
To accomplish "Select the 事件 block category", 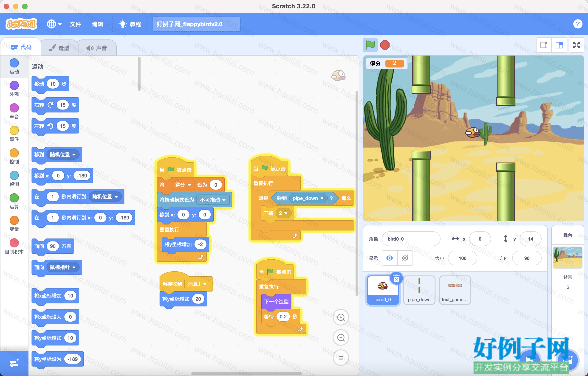I will pyautogui.click(x=14, y=134).
